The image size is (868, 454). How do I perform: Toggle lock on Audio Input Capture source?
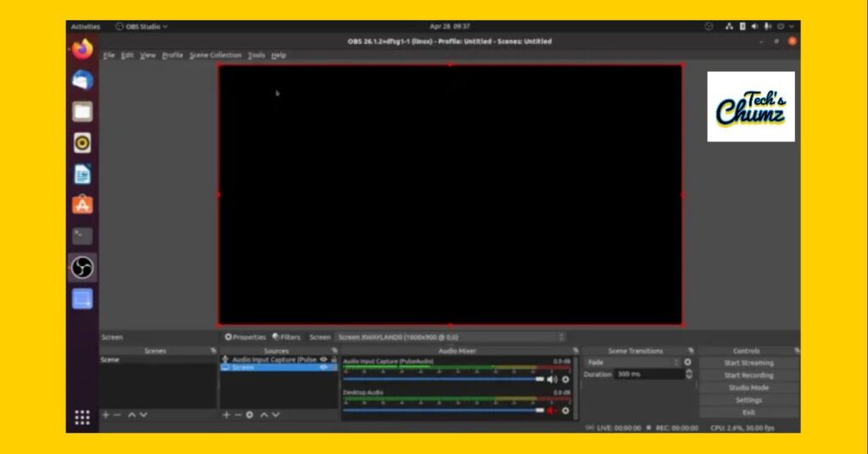click(334, 359)
